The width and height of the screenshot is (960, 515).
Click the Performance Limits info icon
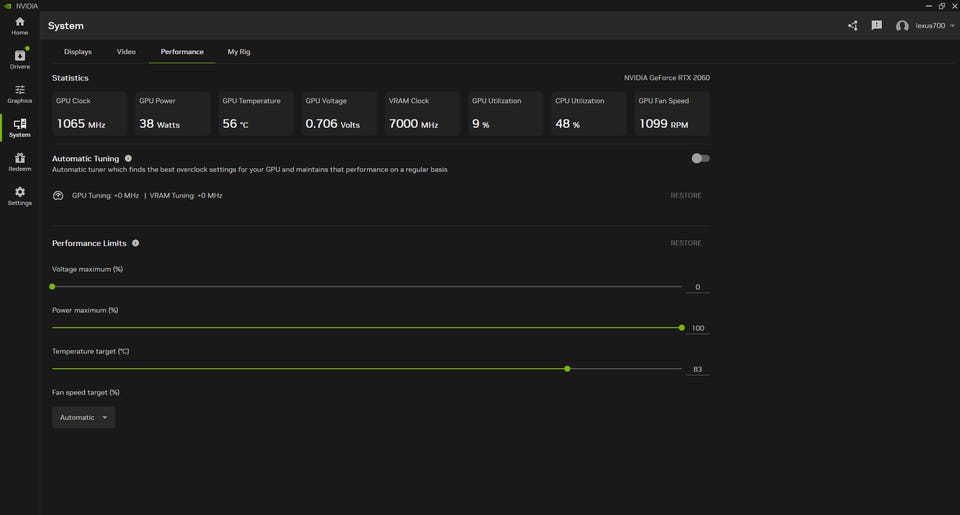coord(136,243)
